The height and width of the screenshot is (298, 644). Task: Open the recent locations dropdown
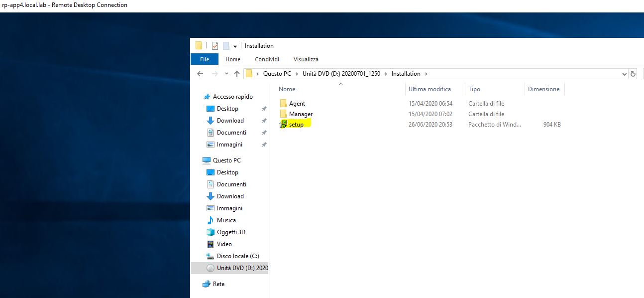point(226,74)
